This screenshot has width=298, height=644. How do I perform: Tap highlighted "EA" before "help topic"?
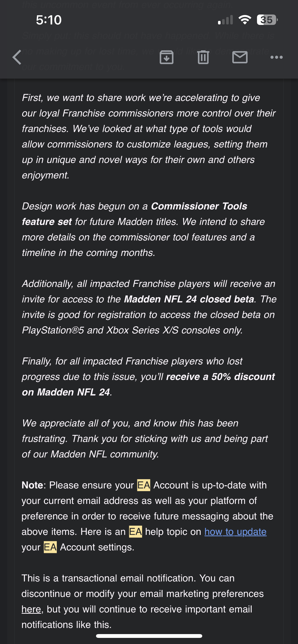136,532
